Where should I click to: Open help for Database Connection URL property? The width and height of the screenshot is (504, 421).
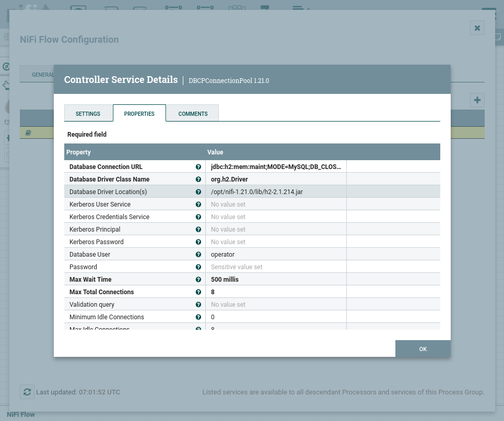(198, 166)
